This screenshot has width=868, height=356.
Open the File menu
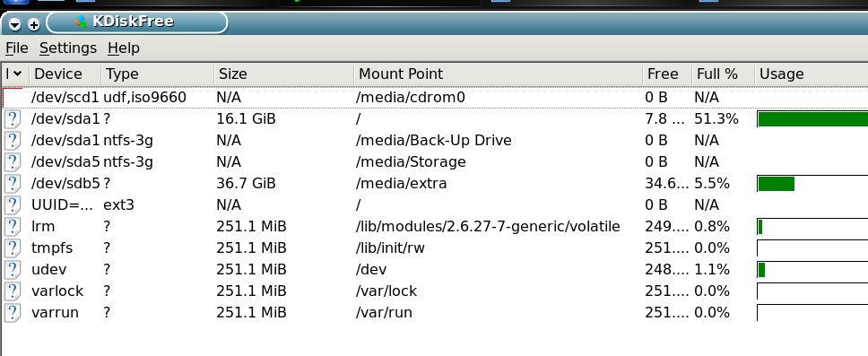(x=17, y=48)
